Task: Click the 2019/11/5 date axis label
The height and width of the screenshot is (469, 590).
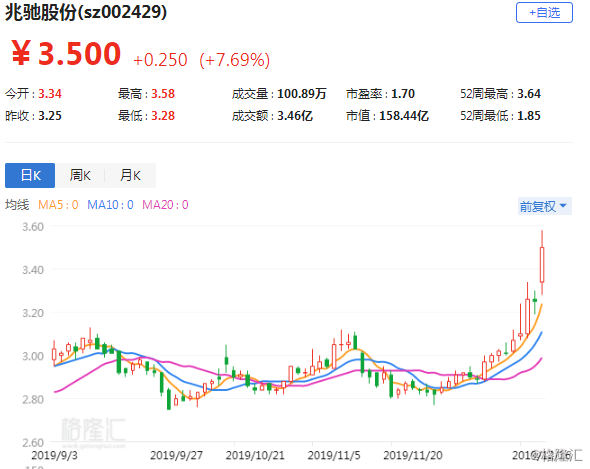Action: coord(334,455)
